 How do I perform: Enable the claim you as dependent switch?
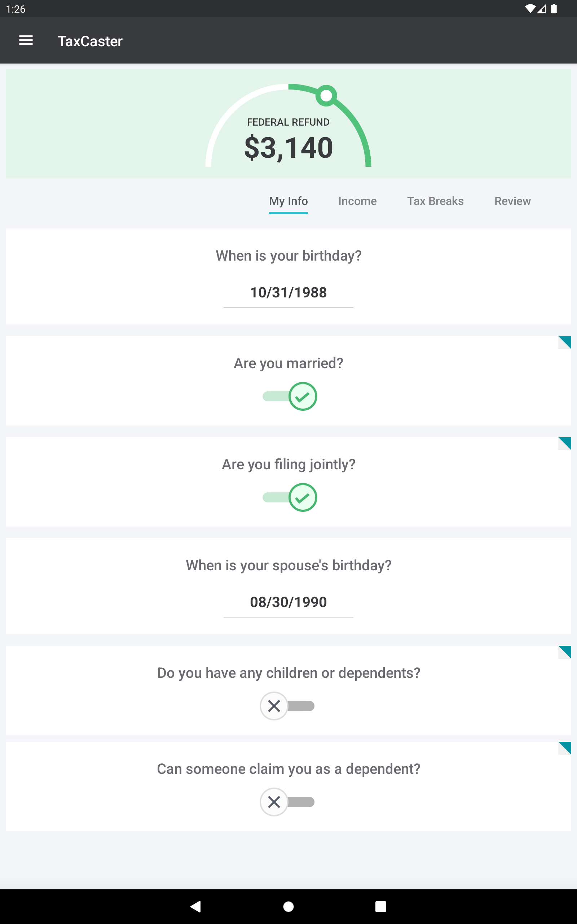click(287, 802)
